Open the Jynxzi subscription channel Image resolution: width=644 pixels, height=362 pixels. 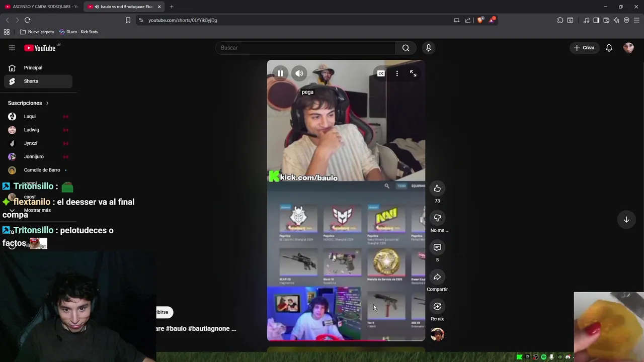point(38,143)
